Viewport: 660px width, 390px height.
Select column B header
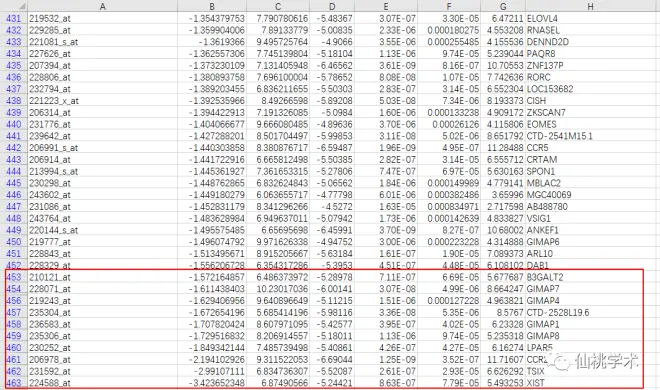point(212,6)
